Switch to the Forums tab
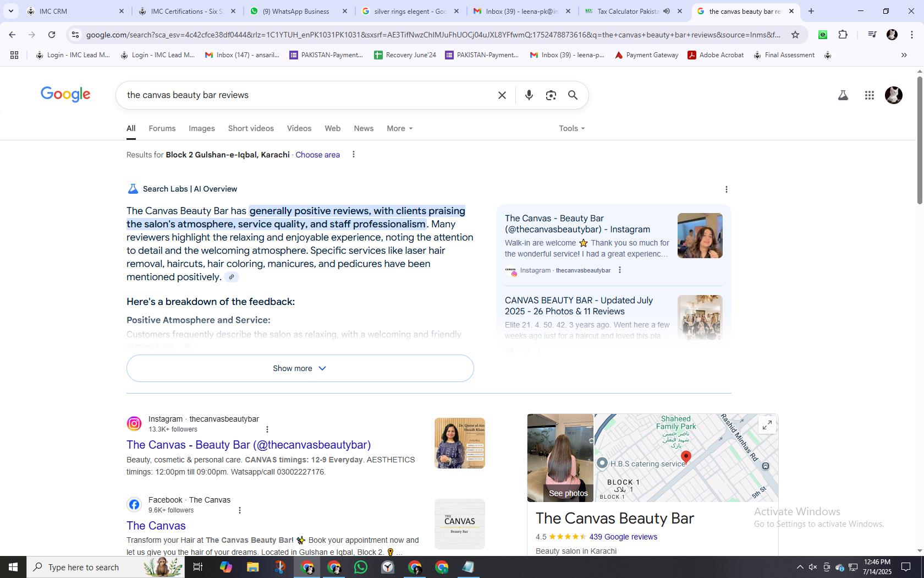Screen dimensions: 924x578 pos(162,128)
